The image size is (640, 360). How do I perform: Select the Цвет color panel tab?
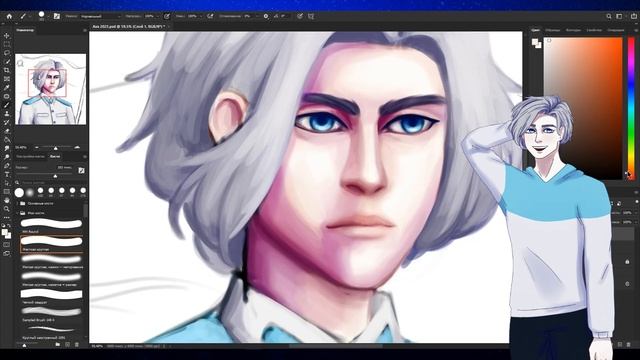coord(535,30)
